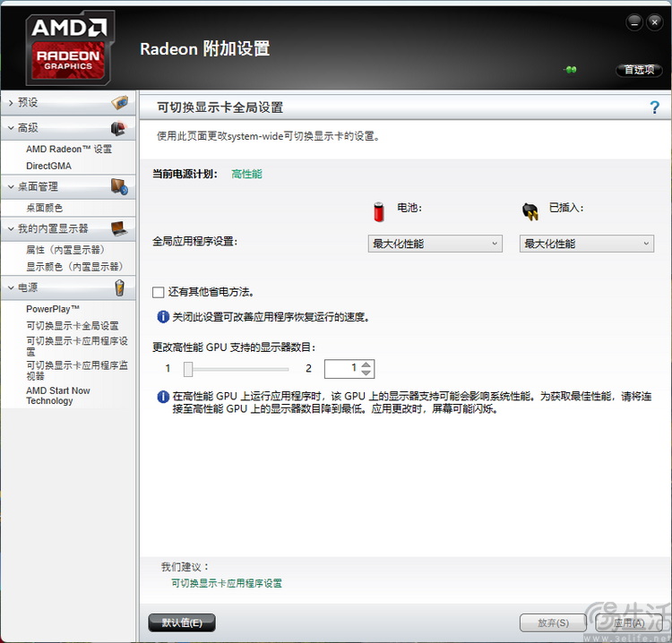The image size is (672, 643).
Task: Click the 放弃(S) discard button
Action: click(x=553, y=622)
